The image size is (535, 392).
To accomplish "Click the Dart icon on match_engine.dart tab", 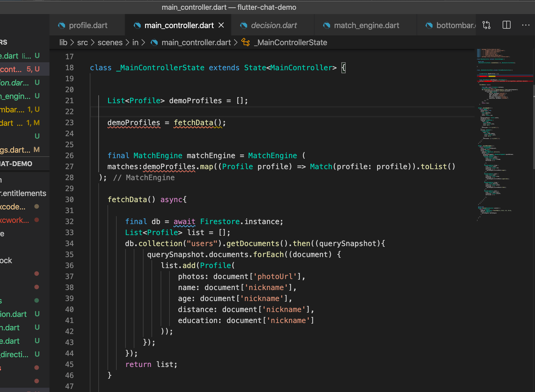I will pyautogui.click(x=326, y=25).
